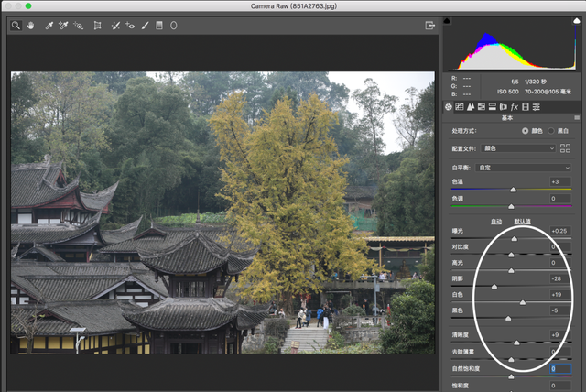This screenshot has width=586, height=392.
Task: Click the temple photo preview
Action: click(x=222, y=212)
